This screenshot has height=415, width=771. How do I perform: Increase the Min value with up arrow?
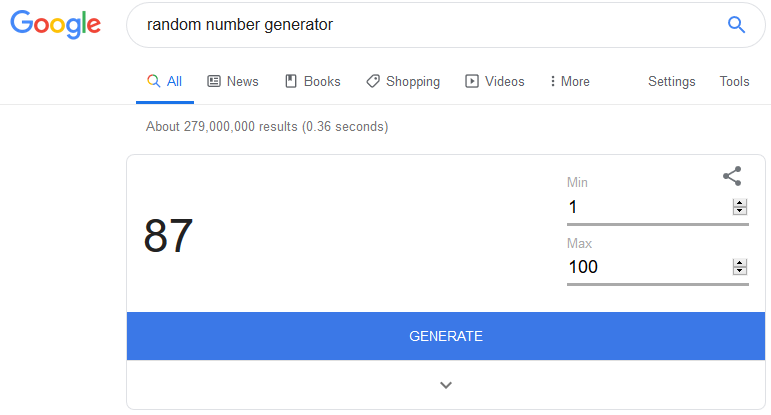click(x=740, y=203)
